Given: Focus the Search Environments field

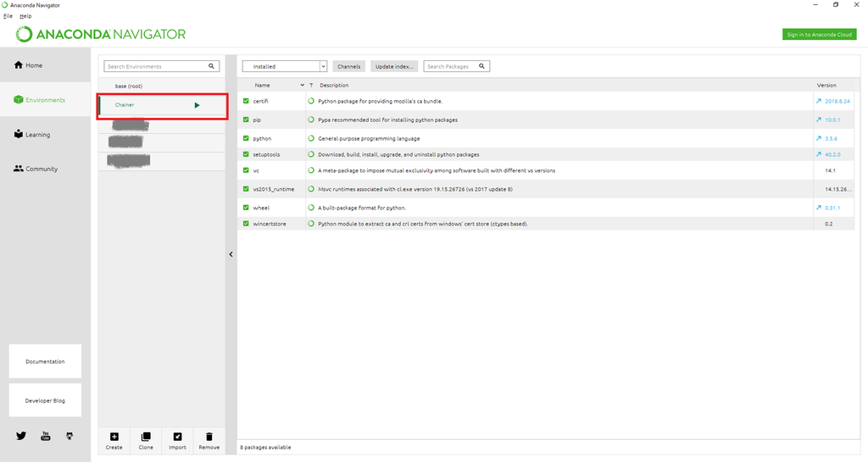Looking at the screenshot, I should [x=162, y=66].
